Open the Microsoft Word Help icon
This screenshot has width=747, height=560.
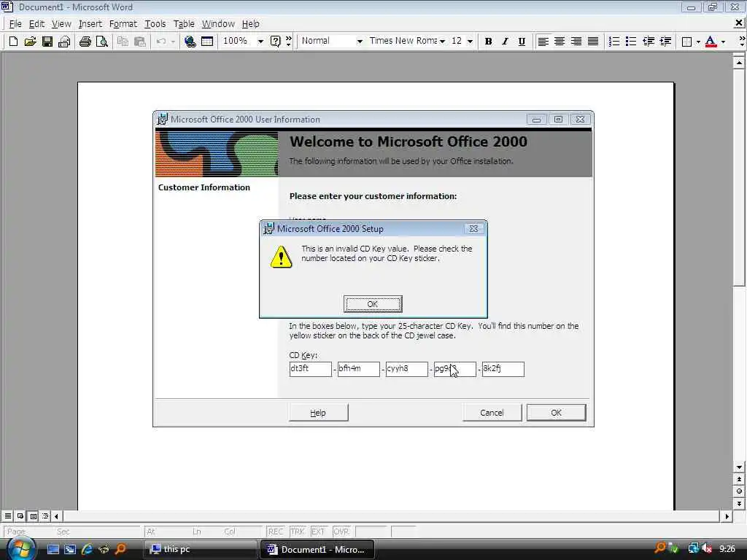275,42
